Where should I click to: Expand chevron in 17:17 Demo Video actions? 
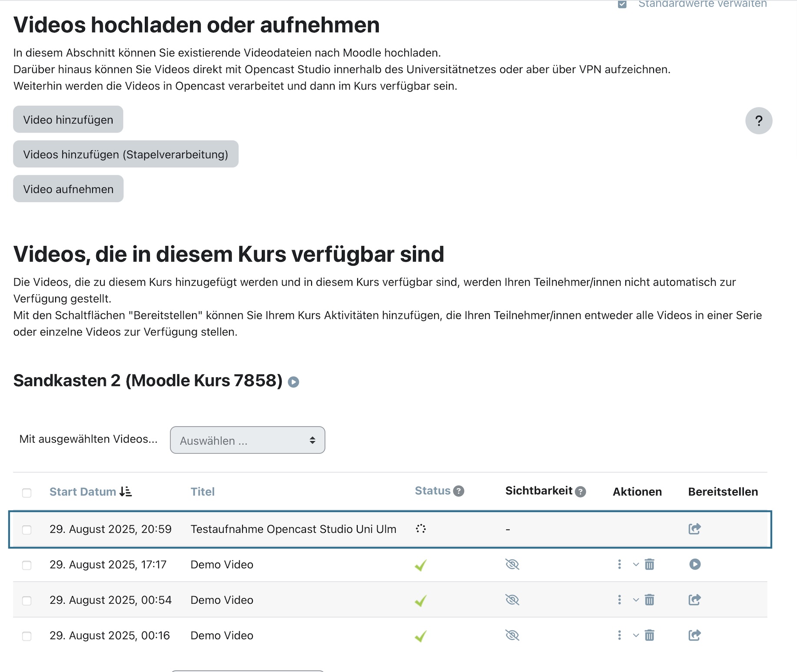pyautogui.click(x=636, y=565)
